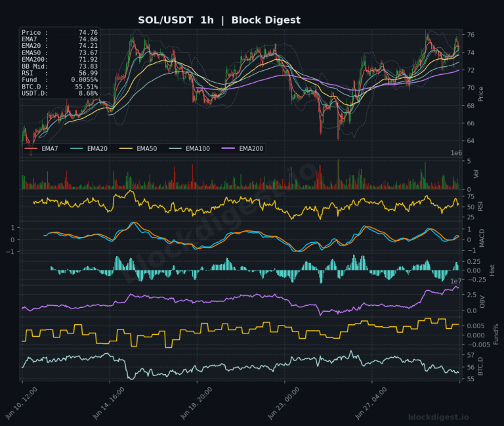This screenshot has width=504, height=426.
Task: Click the 'BTC.D' panel axis label
Action: click(x=480, y=366)
